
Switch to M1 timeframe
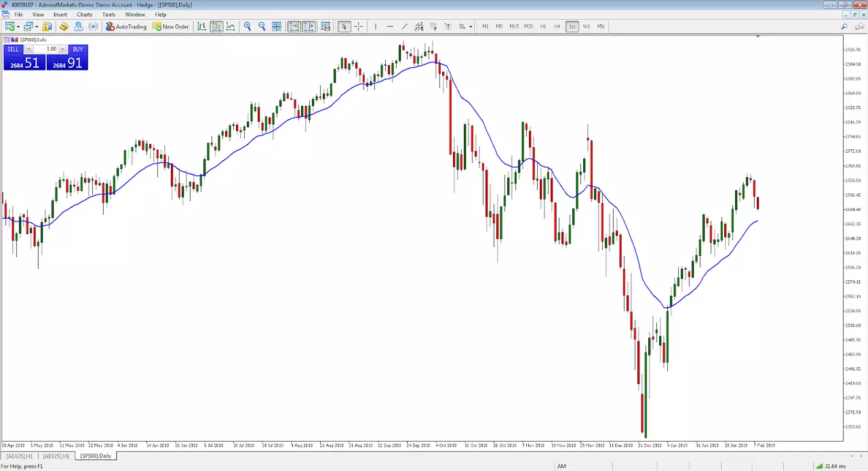tap(486, 26)
